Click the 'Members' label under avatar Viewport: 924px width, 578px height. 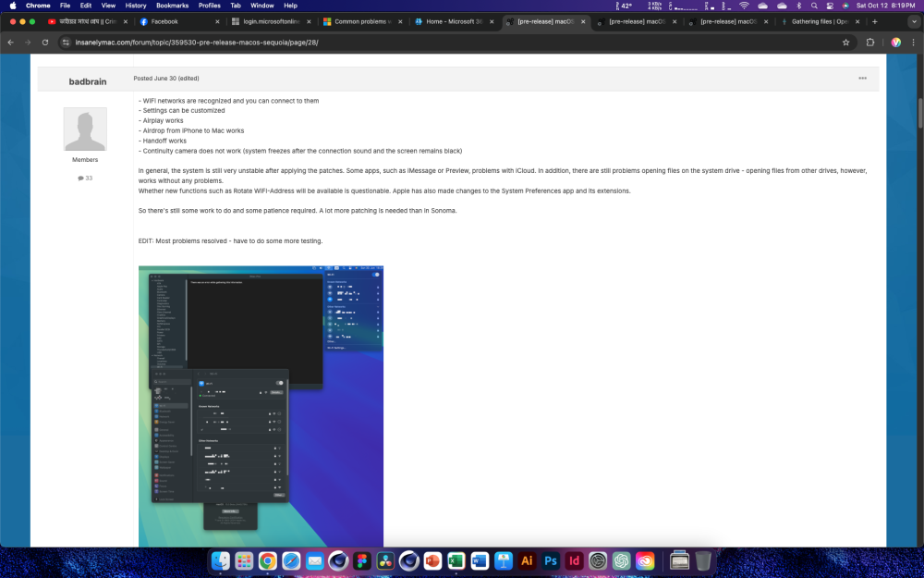85,160
